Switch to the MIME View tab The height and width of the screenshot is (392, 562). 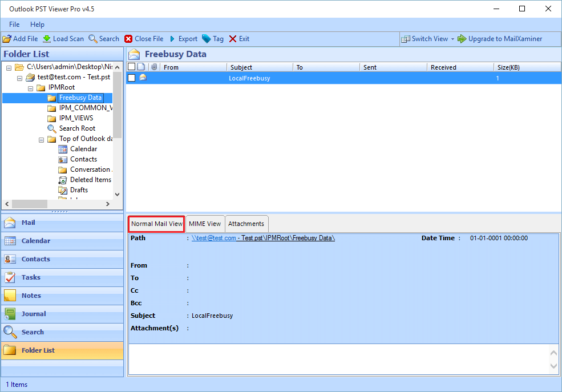coord(205,224)
